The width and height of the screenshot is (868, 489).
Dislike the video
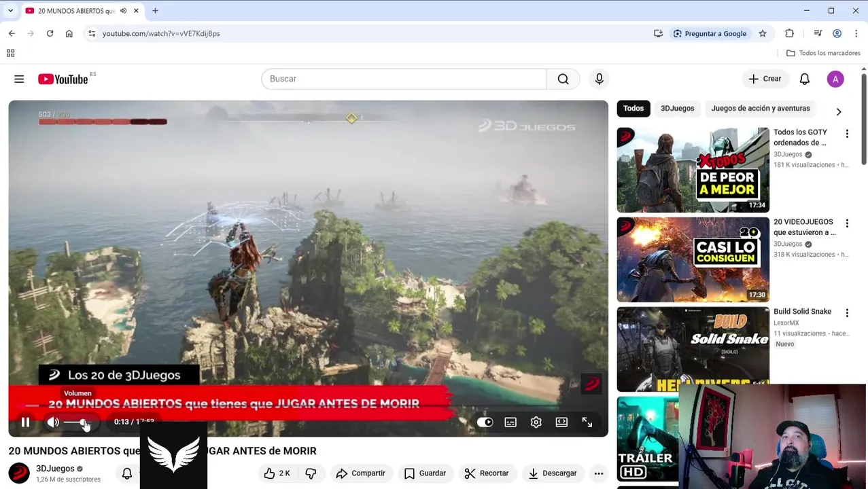(x=311, y=473)
